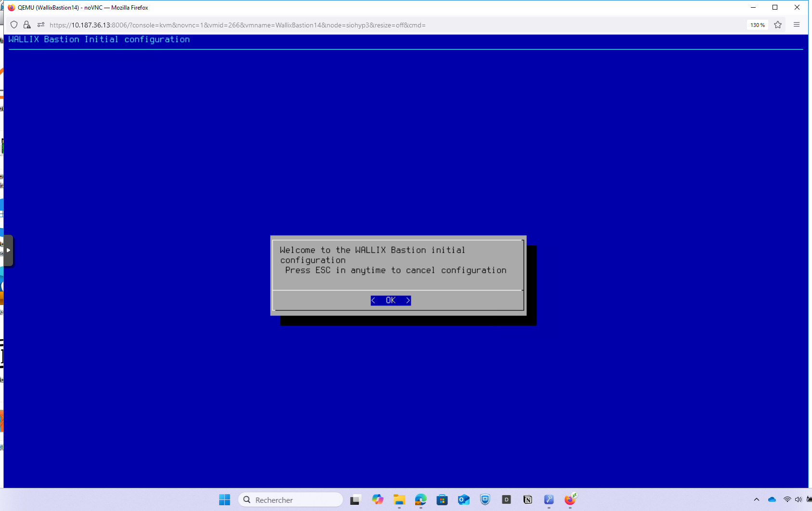Click the Rechercher taskbar search box
This screenshot has width=812, height=511.
pyautogui.click(x=291, y=500)
